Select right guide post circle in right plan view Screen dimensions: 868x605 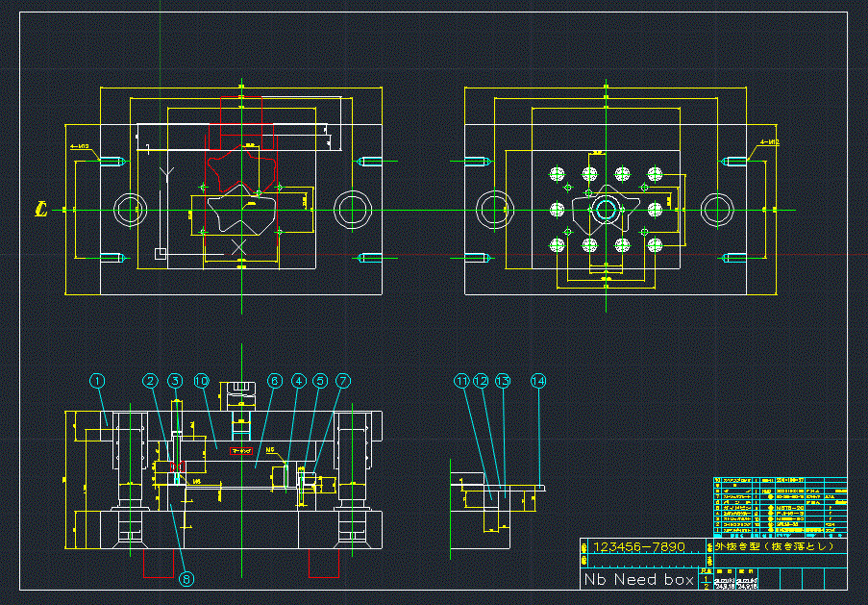coord(717,210)
